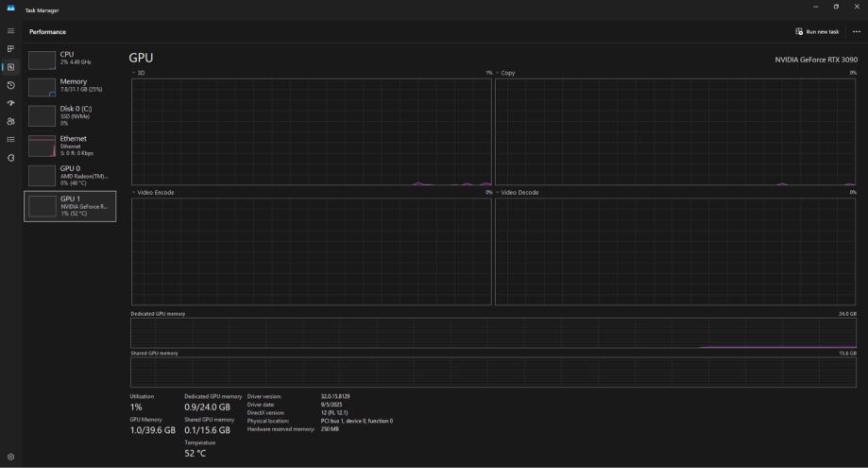Viewport: 868px width, 468px height.
Task: Click the Performance page header
Action: 47,31
